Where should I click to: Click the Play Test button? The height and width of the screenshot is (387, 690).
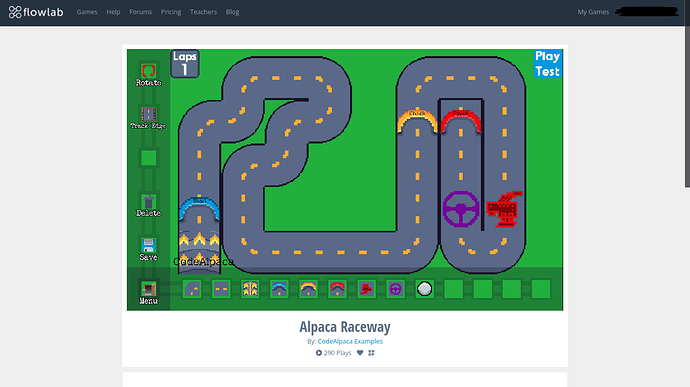[547, 64]
